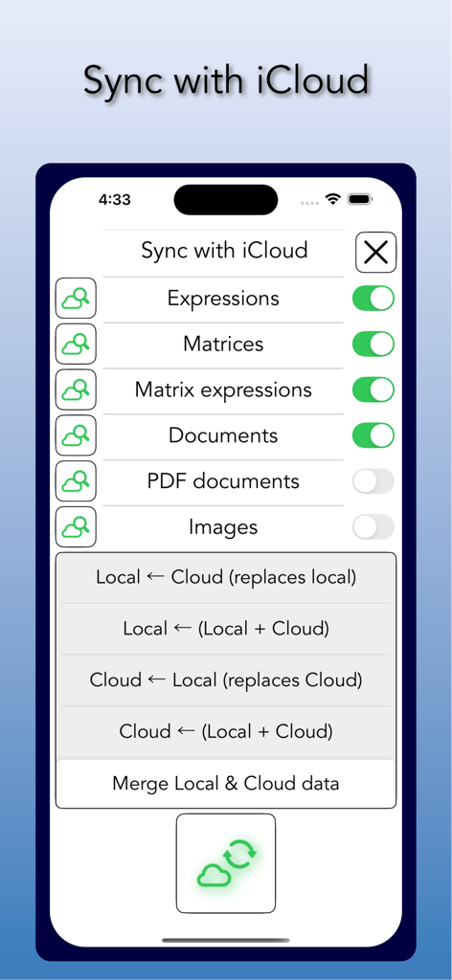The image size is (452, 980).
Task: Switch off Documents sync
Action: coord(373,435)
